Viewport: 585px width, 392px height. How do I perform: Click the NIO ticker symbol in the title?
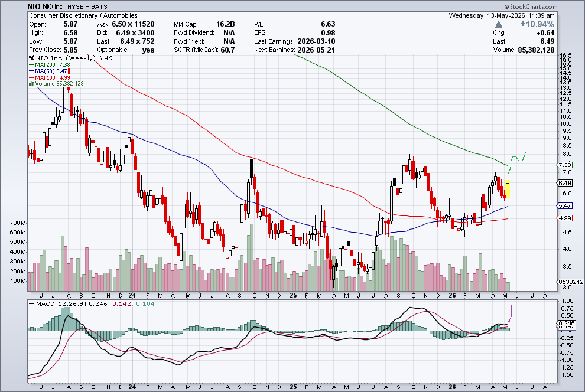pyautogui.click(x=34, y=6)
